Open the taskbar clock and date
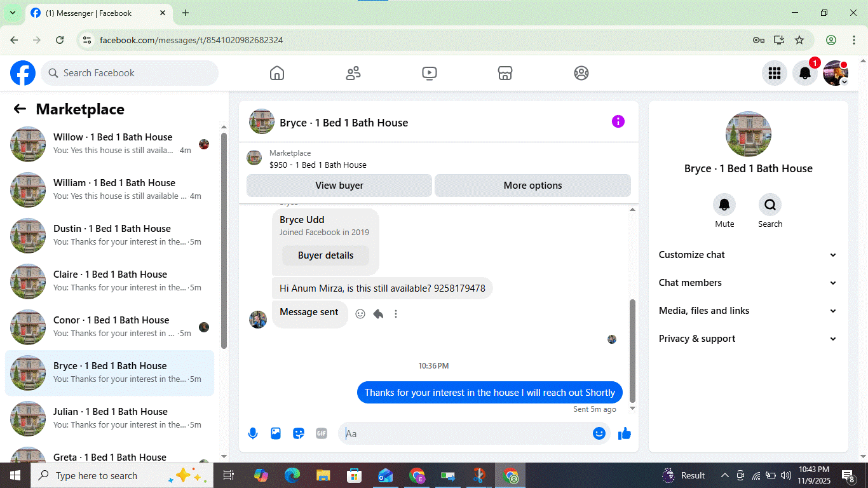Viewport: 868px width, 488px height. click(x=813, y=475)
